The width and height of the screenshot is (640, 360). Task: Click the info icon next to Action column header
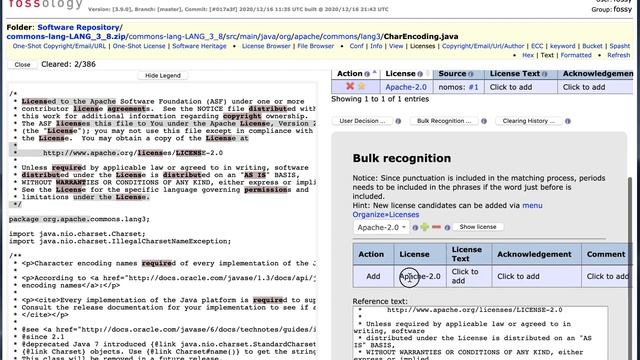click(367, 74)
